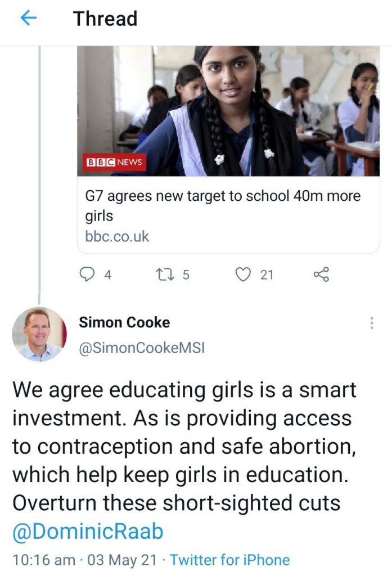Screen dimensions: 392x576
Task: Visit the bbc.co.uk domain link
Action: coord(117,236)
